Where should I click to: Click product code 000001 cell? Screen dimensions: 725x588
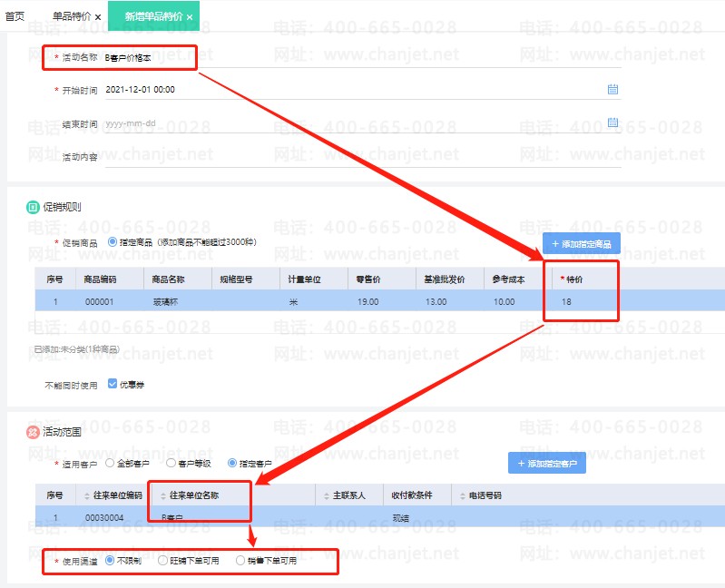pos(100,302)
